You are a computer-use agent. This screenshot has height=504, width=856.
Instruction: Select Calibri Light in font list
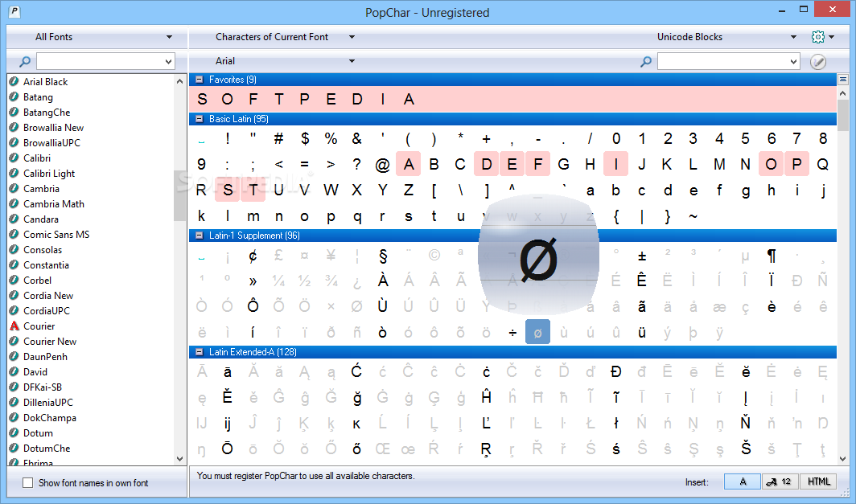pyautogui.click(x=49, y=174)
